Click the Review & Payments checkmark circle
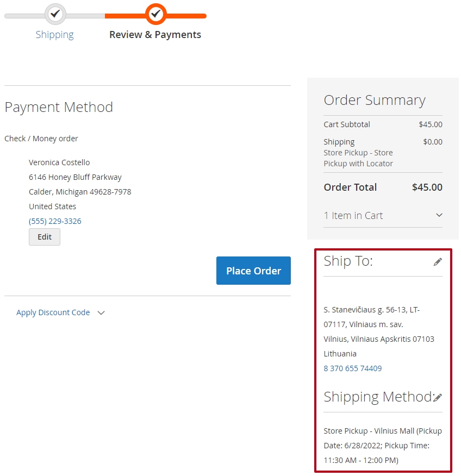The image size is (461, 476). [x=156, y=14]
